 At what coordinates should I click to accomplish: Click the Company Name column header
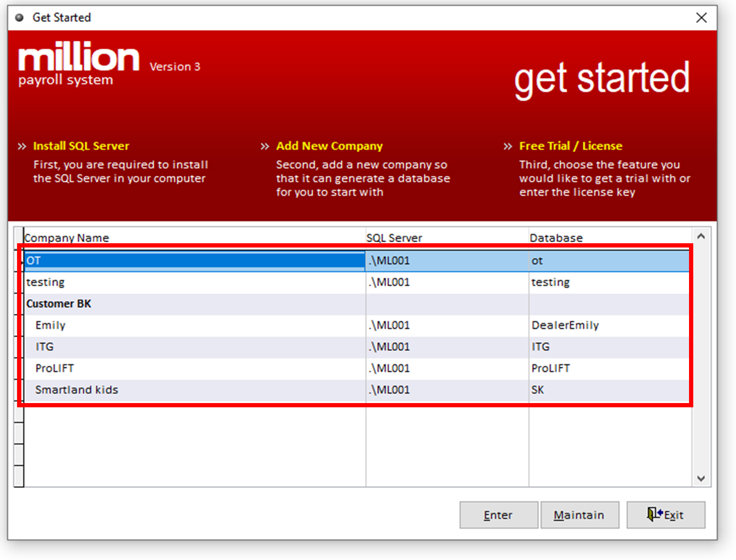tap(195, 238)
